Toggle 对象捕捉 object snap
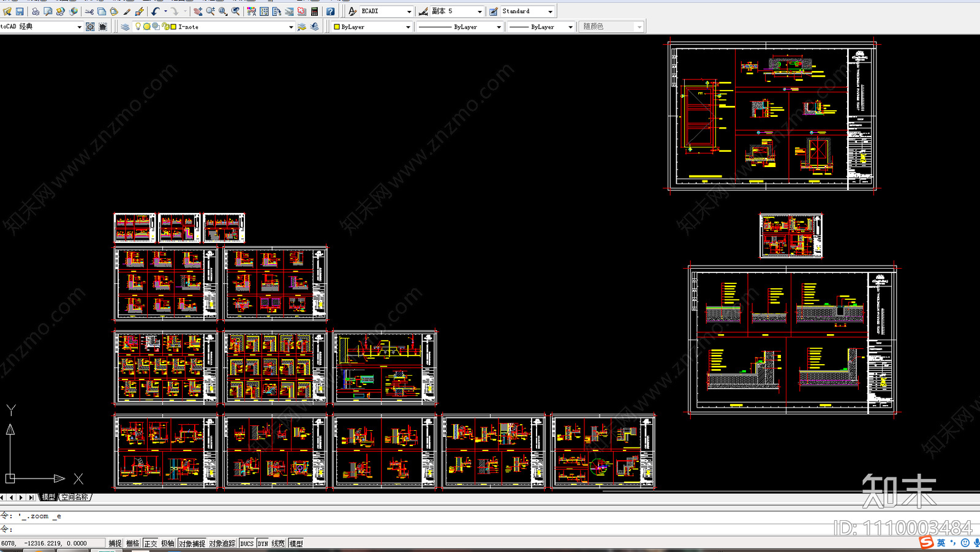The image size is (980, 552). tap(192, 543)
